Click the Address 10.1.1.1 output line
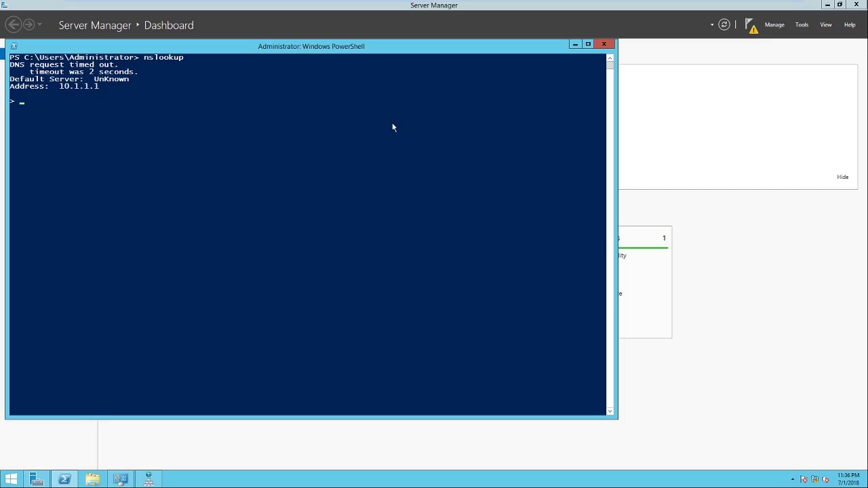 click(54, 87)
